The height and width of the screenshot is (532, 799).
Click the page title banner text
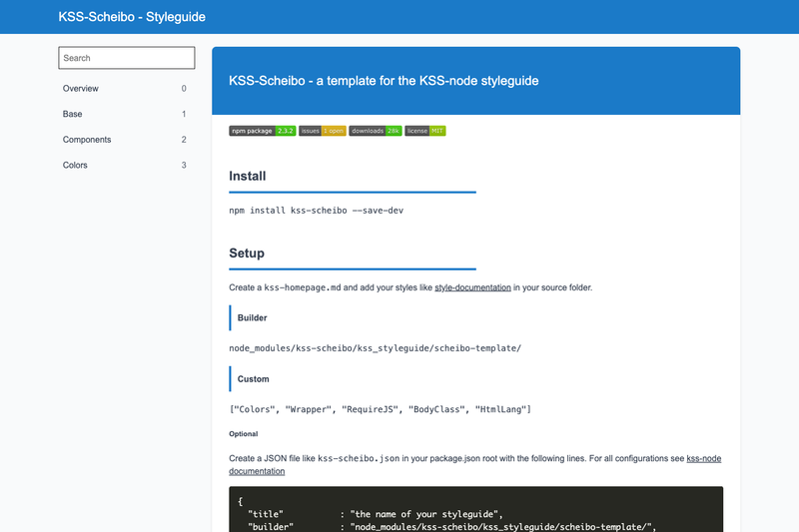click(x=384, y=81)
